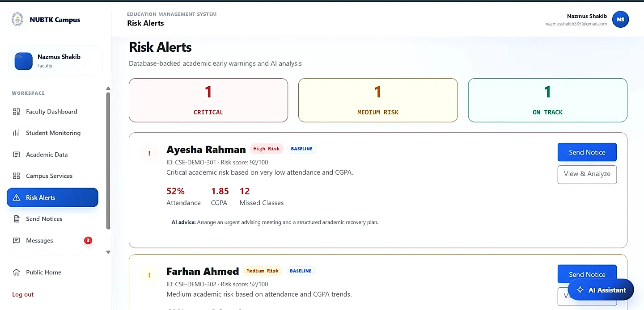Send Notice to Farhan Ahmed

(587, 274)
